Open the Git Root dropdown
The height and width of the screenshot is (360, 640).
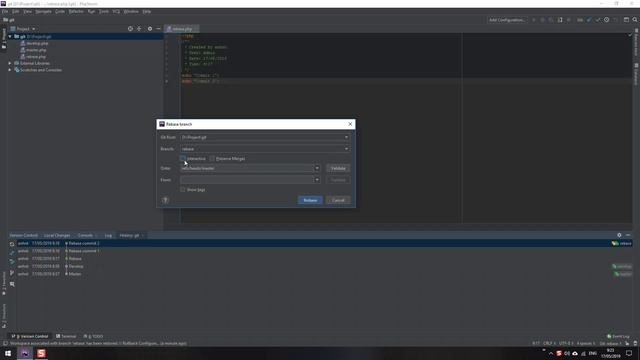tap(265, 137)
